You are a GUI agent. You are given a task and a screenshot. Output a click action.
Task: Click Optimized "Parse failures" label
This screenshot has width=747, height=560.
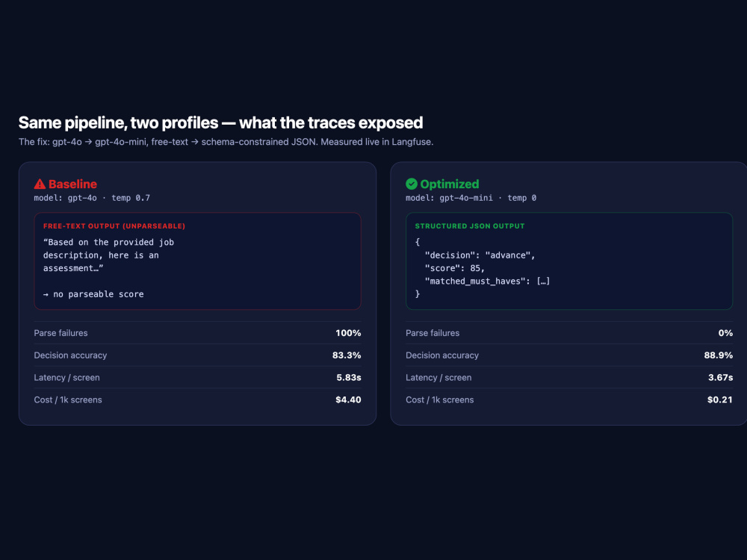433,333
